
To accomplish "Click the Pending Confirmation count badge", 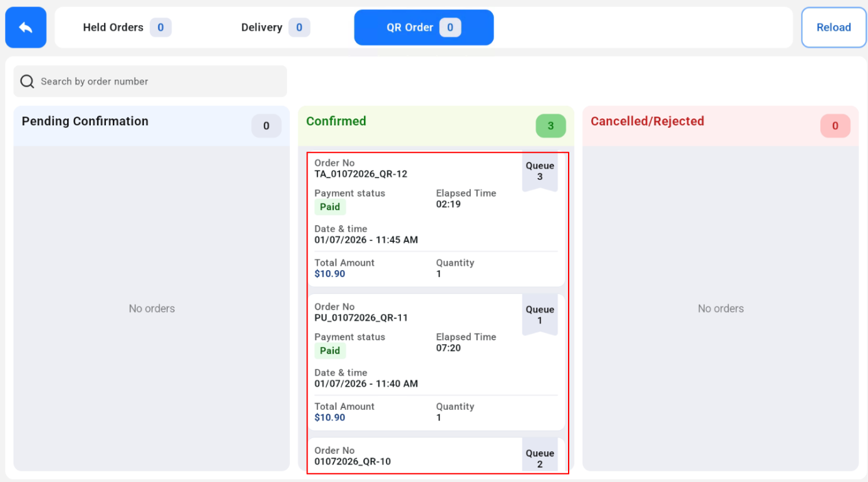I will click(x=266, y=126).
